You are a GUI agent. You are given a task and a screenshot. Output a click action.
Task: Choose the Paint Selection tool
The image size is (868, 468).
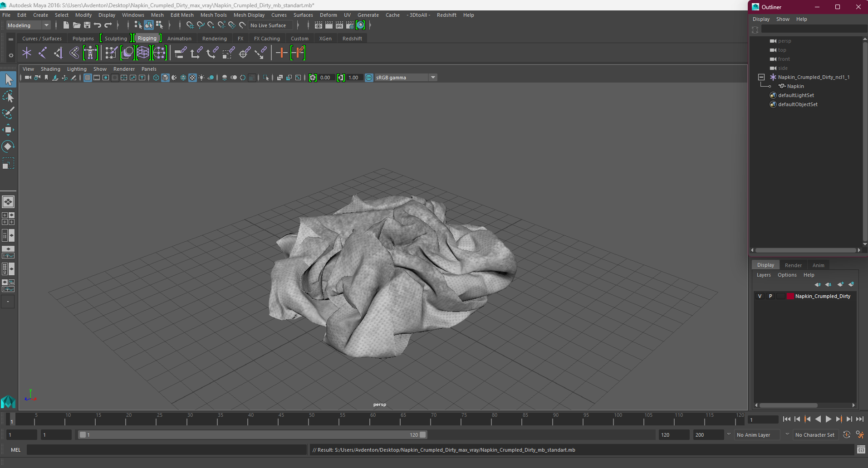pyautogui.click(x=8, y=113)
